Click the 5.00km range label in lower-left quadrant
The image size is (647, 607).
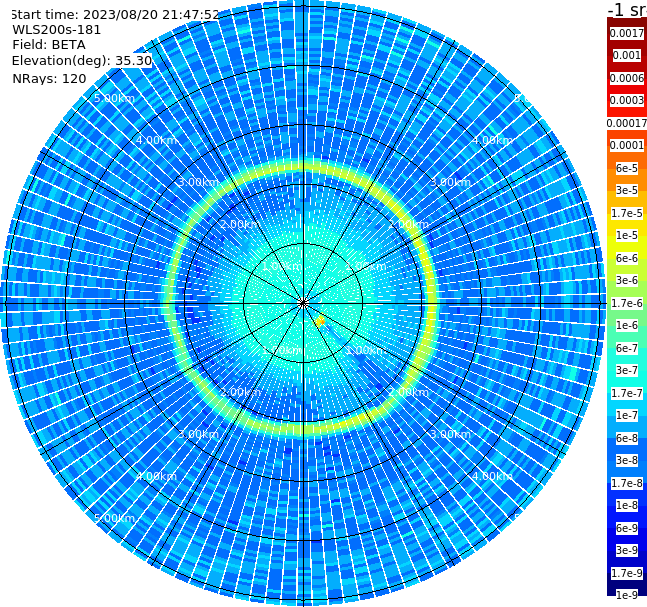[x=115, y=518]
